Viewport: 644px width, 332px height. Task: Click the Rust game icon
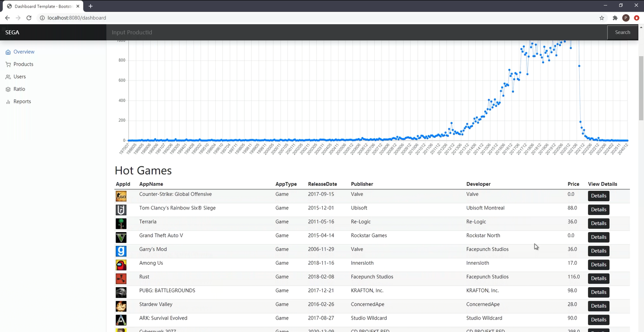(x=121, y=278)
